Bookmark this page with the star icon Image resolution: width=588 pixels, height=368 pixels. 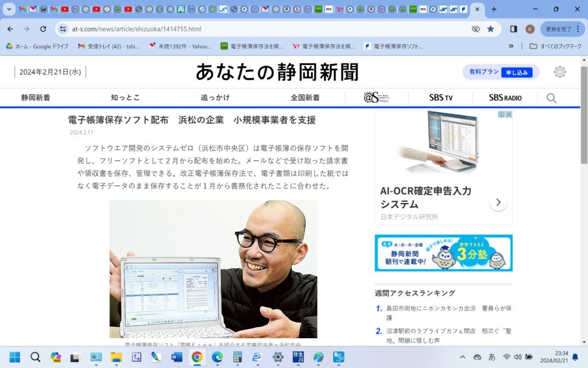490,29
